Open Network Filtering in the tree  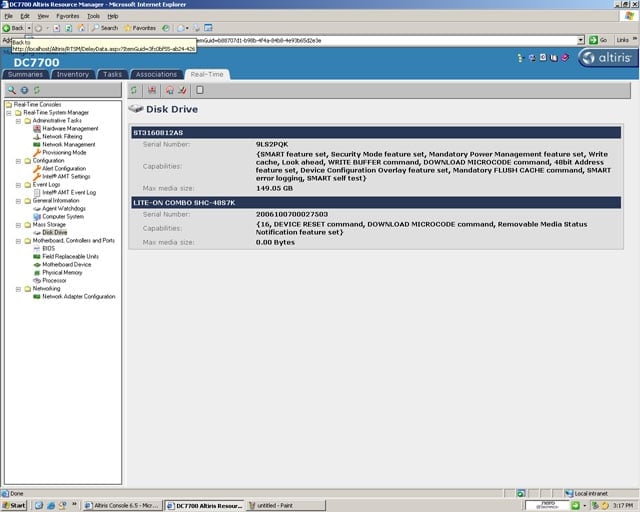pyautogui.click(x=62, y=136)
